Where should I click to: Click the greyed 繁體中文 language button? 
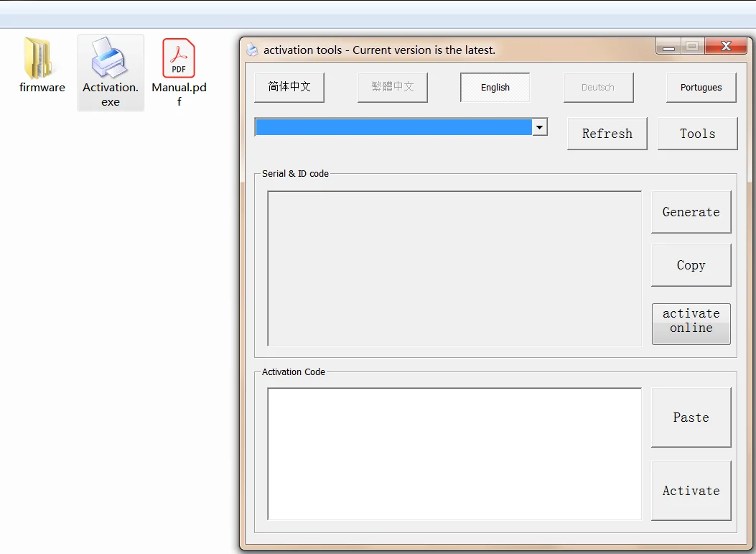393,88
